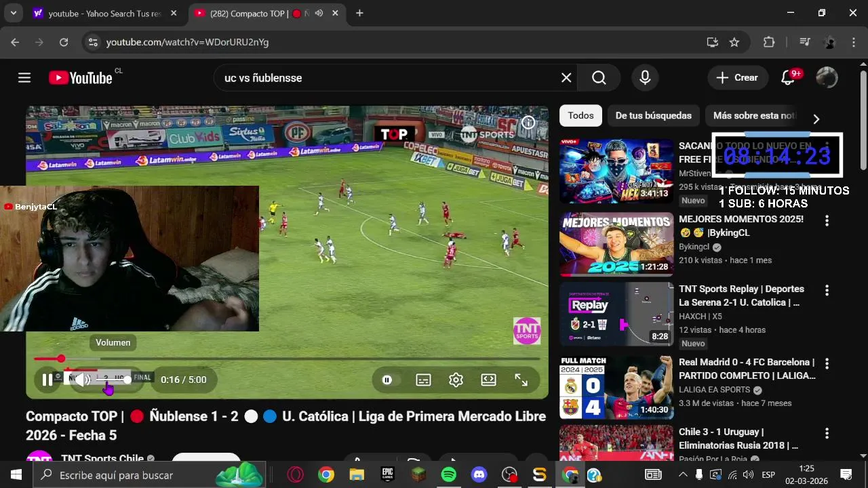
Task: Open a new browser tab
Action: click(359, 13)
